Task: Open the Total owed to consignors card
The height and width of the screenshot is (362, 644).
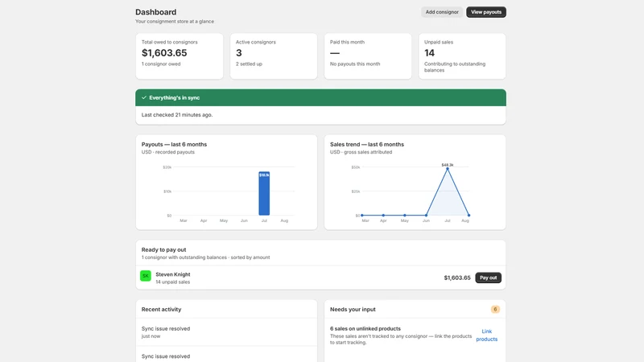Action: [x=180, y=56]
